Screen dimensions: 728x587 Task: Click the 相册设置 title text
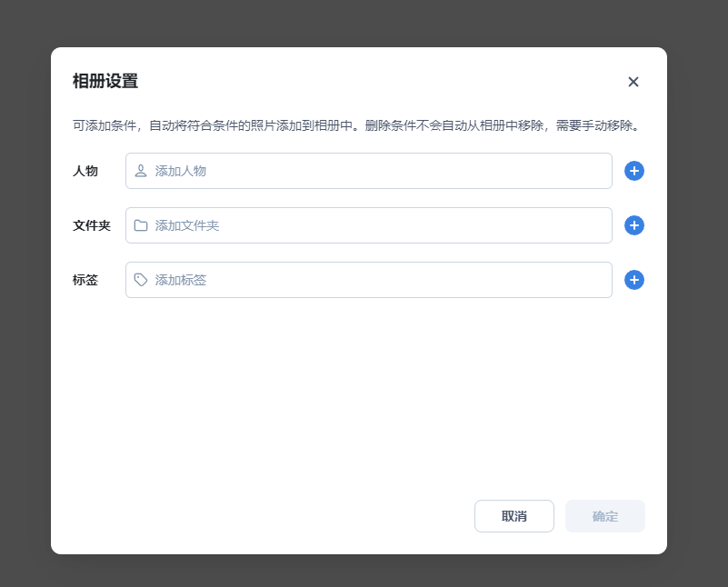(x=105, y=81)
